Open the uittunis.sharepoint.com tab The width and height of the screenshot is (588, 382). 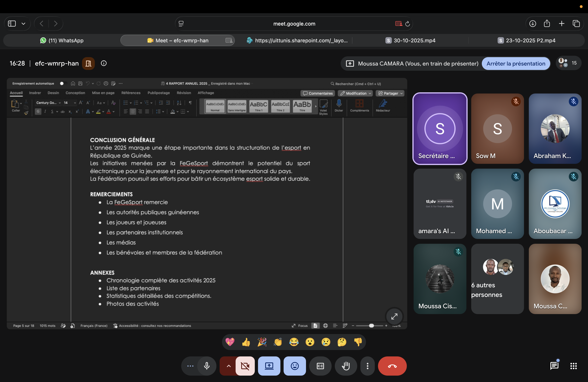(x=297, y=41)
